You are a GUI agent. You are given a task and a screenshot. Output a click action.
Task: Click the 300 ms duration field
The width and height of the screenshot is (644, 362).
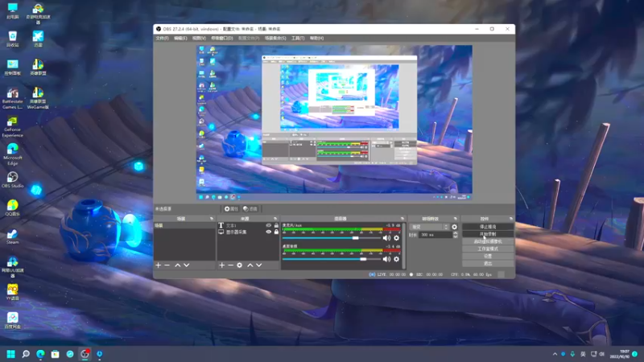tap(436, 235)
